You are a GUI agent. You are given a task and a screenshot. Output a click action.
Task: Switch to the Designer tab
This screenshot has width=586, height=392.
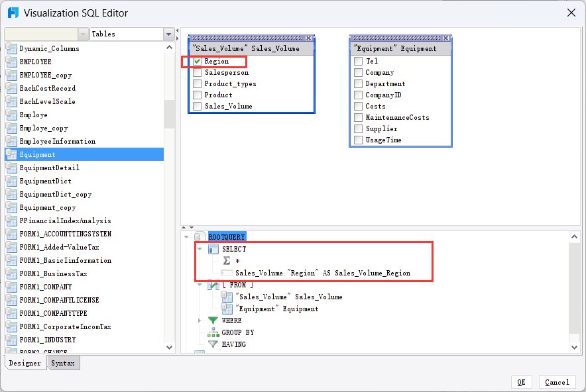(x=25, y=362)
